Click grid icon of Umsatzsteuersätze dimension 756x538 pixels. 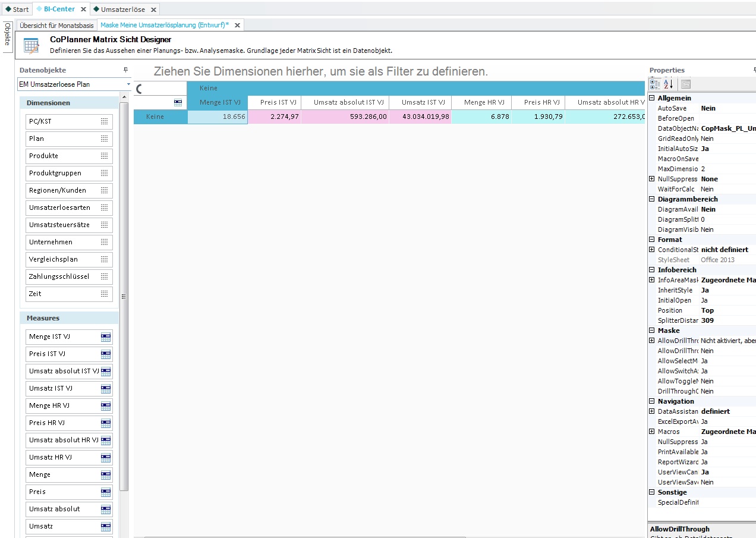point(105,225)
